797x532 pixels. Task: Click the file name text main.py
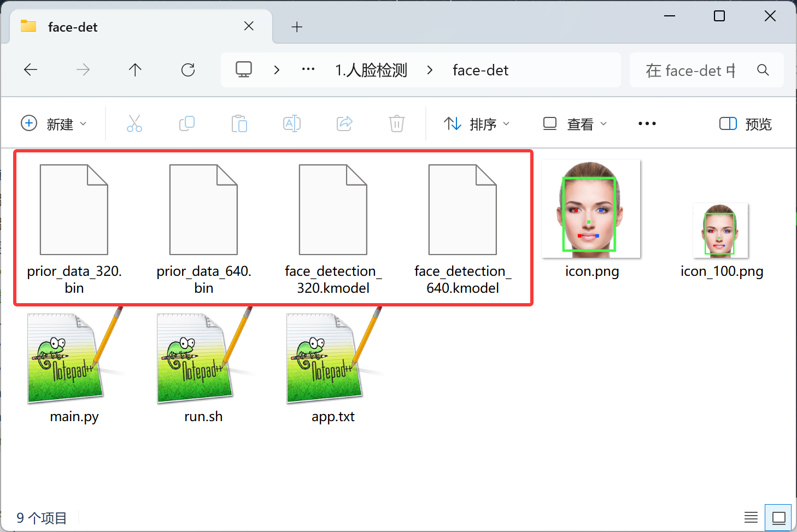click(x=74, y=417)
